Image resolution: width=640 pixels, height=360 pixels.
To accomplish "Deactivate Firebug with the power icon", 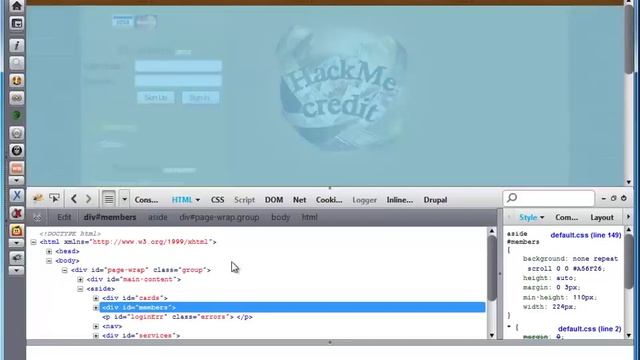I will (x=624, y=198).
